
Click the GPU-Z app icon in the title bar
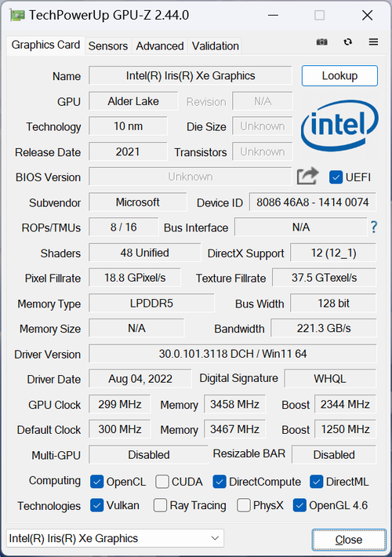click(17, 15)
